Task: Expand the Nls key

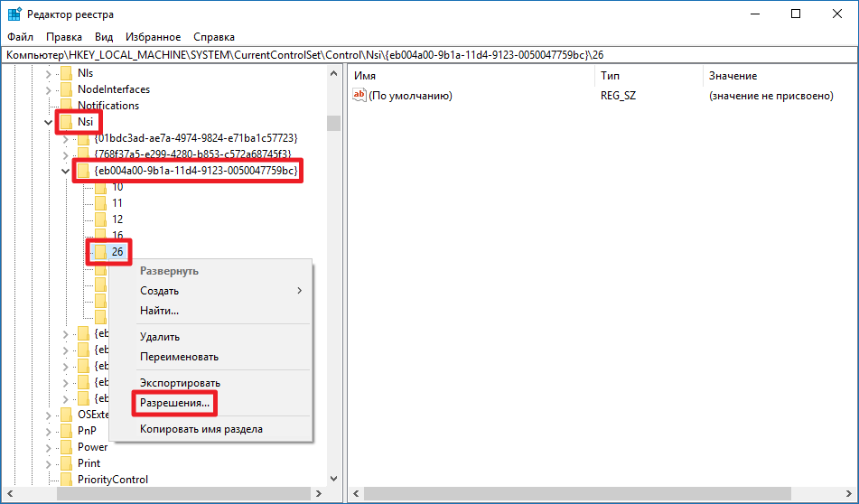Action: tap(48, 73)
